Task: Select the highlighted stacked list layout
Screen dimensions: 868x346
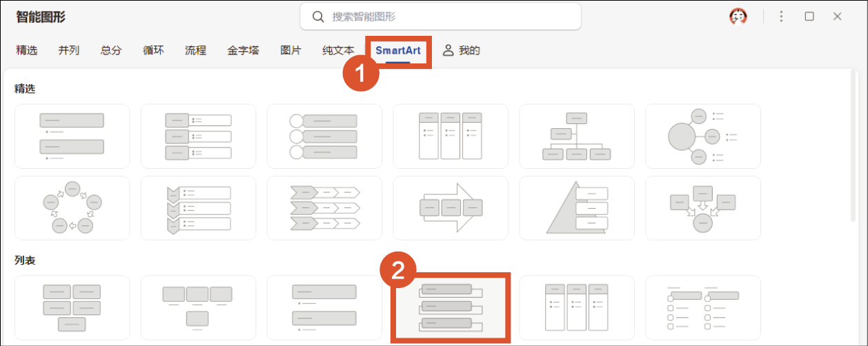Action: coord(450,307)
